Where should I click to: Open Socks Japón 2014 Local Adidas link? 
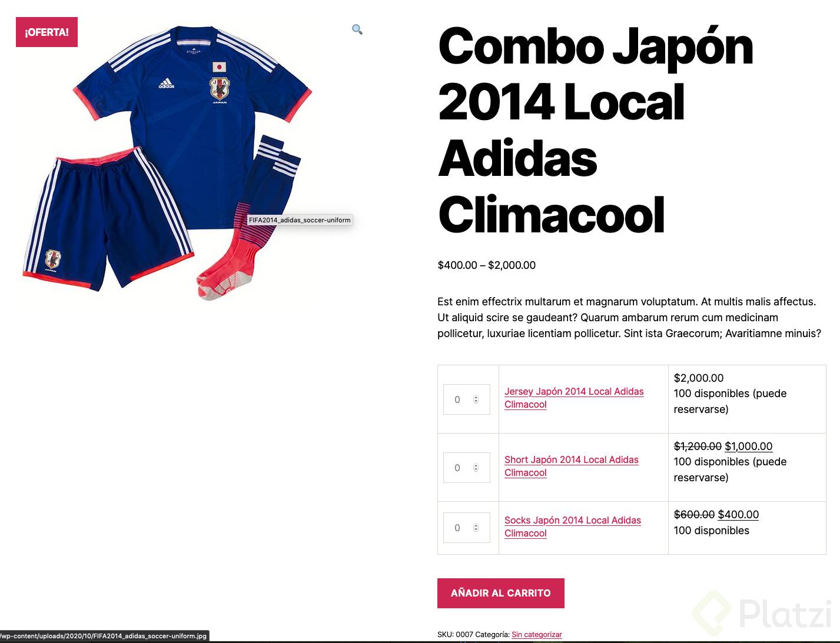click(572, 527)
